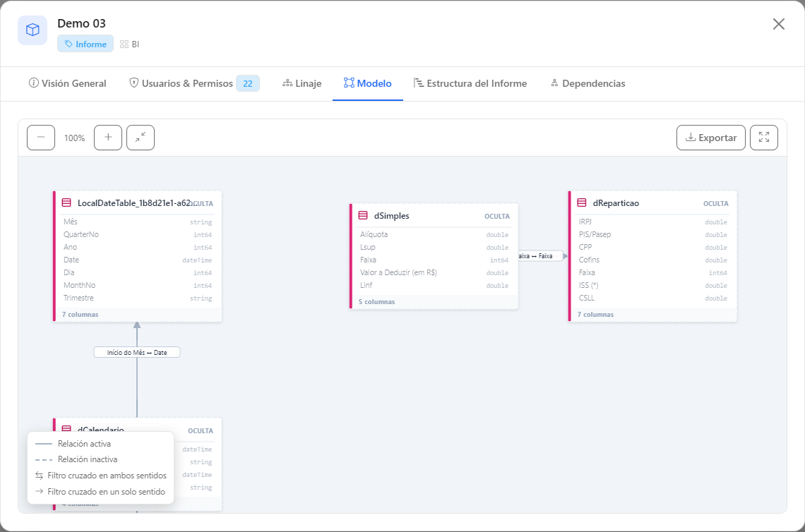Click 7 columnas footer in LocalDateTable
The width and height of the screenshot is (805, 532).
point(80,315)
